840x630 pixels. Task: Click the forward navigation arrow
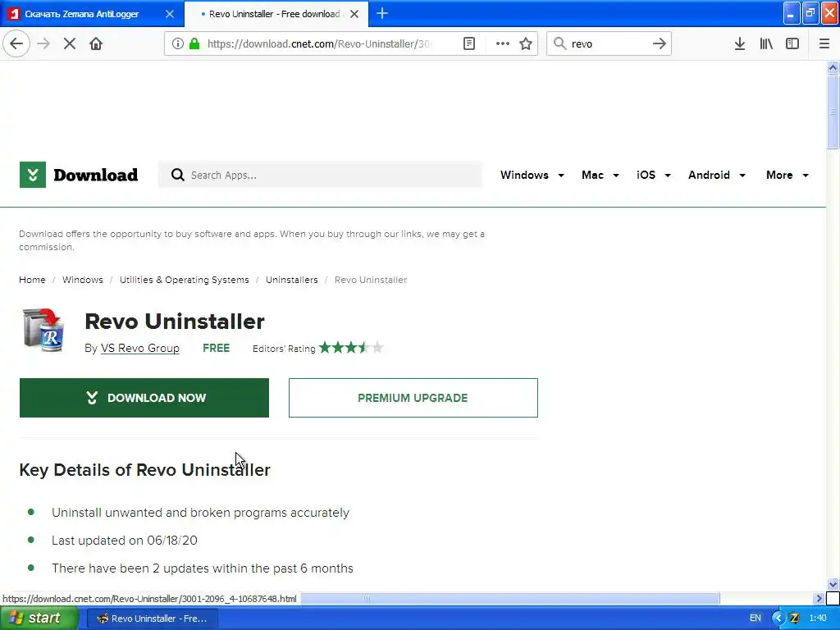(x=43, y=43)
